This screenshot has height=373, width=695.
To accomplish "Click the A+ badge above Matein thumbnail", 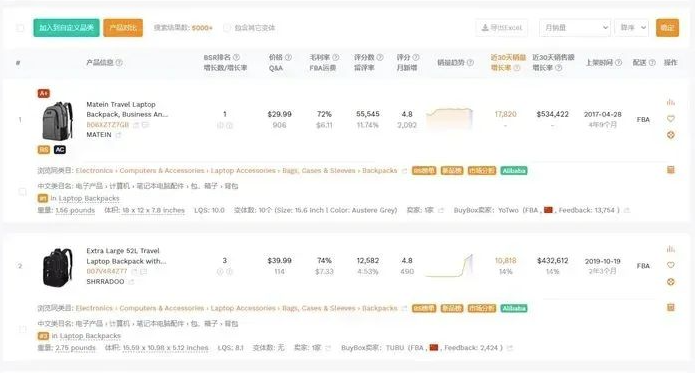I will [x=43, y=93].
